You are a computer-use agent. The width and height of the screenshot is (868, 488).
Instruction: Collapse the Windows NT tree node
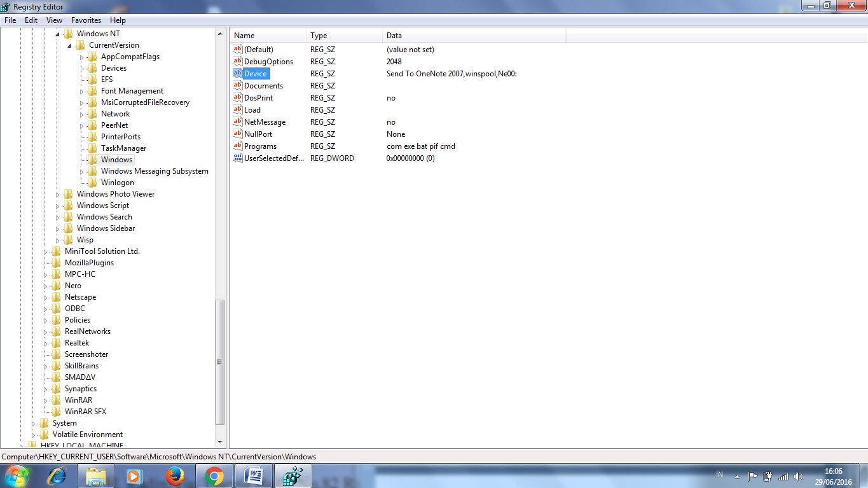[x=57, y=34]
